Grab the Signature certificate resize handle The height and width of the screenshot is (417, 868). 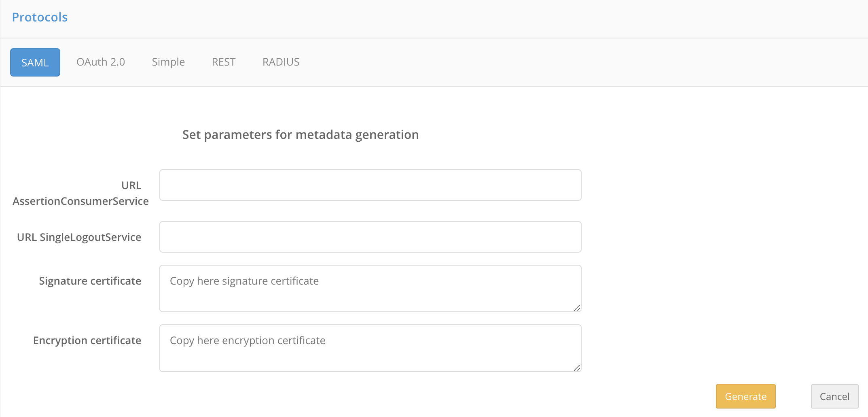[577, 308]
